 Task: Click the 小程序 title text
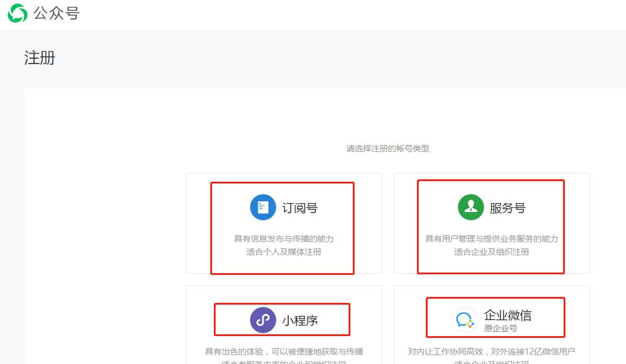(x=301, y=319)
